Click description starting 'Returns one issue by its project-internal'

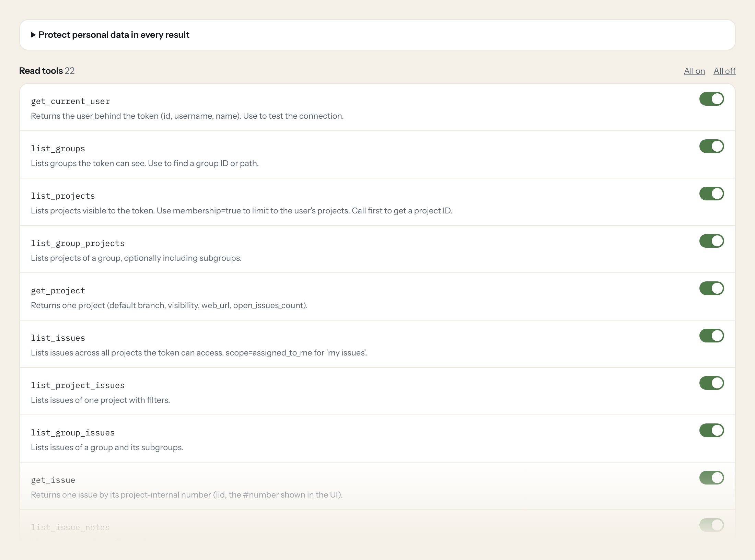187,495
